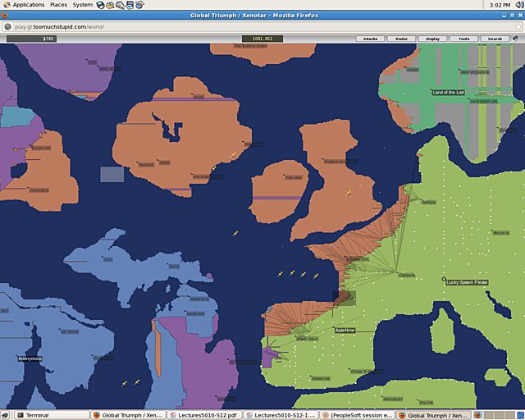Click the volume speaker icon in top panel
Image resolution: width=525 pixels, height=420 pixels.
tap(520, 5)
